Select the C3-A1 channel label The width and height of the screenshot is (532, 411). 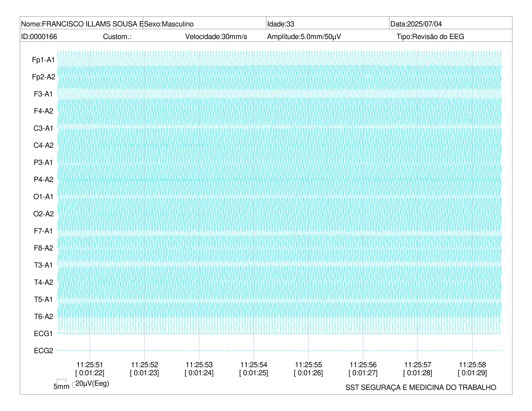43,128
